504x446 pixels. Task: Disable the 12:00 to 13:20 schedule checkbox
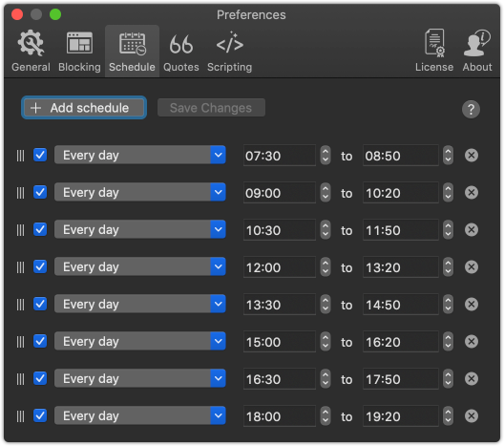pyautogui.click(x=40, y=266)
